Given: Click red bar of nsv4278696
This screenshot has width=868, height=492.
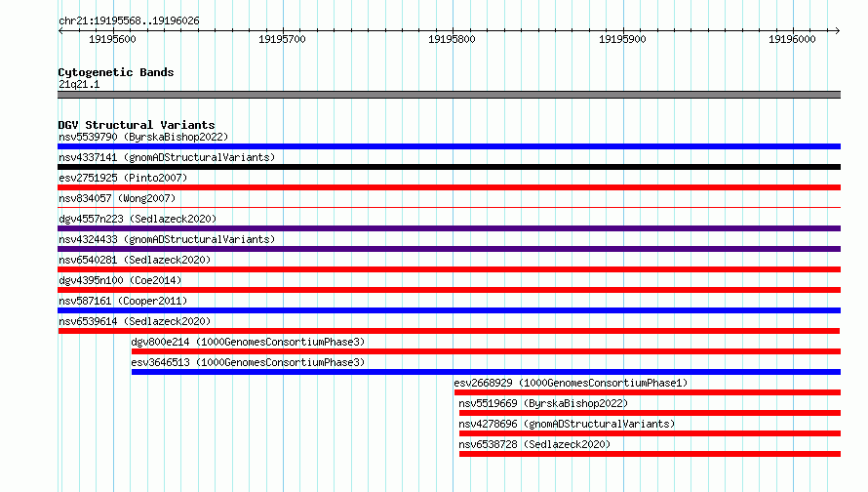Looking at the screenshot, I should [x=650, y=433].
